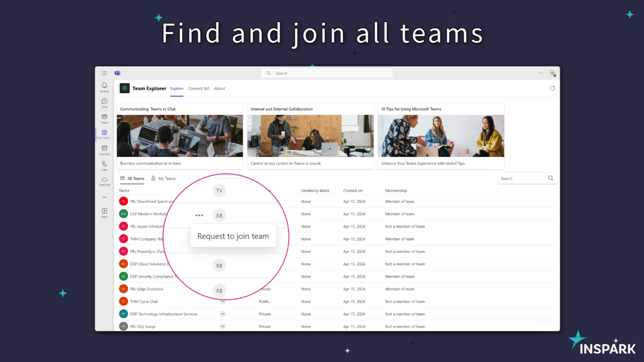Viewport: 644px width, 362px height.
Task: Sort by the Membership column header
Action: 396,190
